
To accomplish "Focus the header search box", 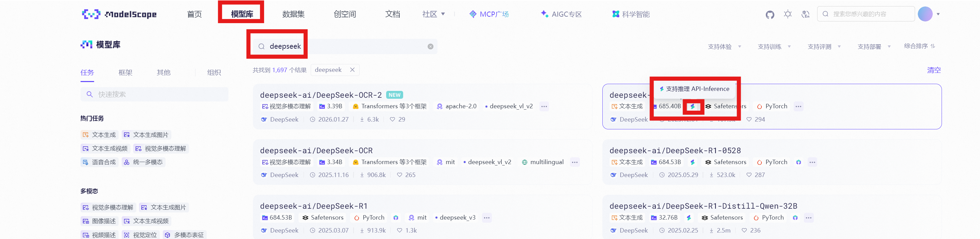I will pyautogui.click(x=865, y=14).
